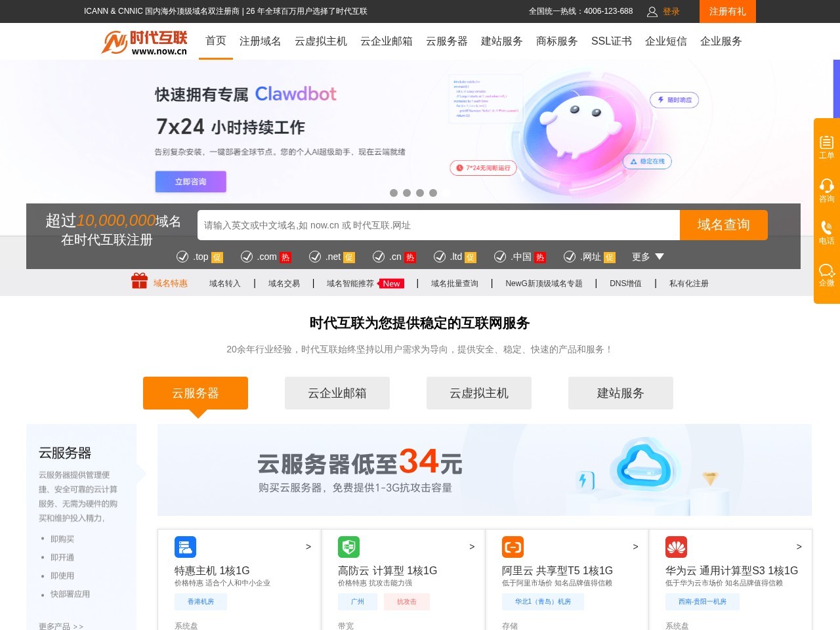Open the 阿里云 product card icon

[x=513, y=547]
